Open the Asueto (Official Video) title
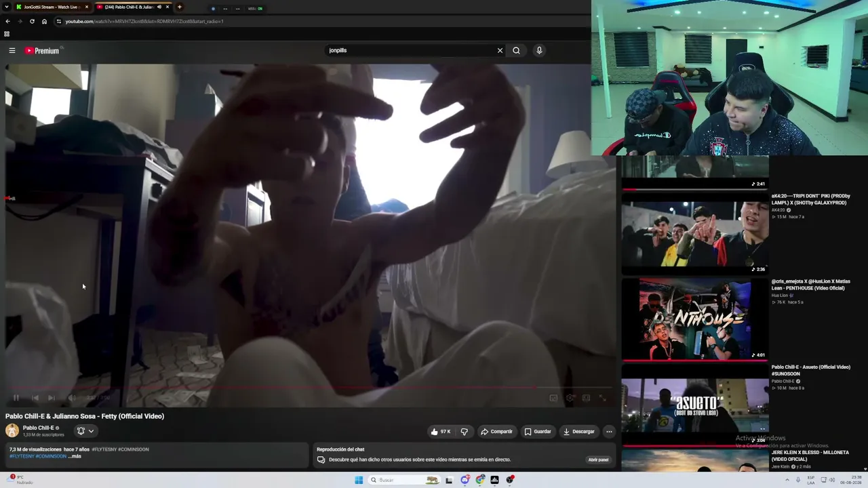 pyautogui.click(x=810, y=370)
